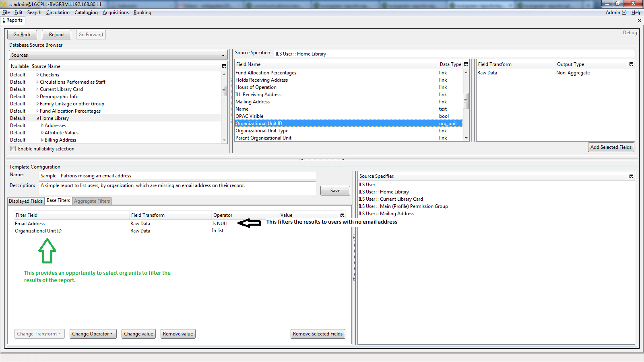Open column picker in Field Name list header
644x362 pixels.
point(466,64)
